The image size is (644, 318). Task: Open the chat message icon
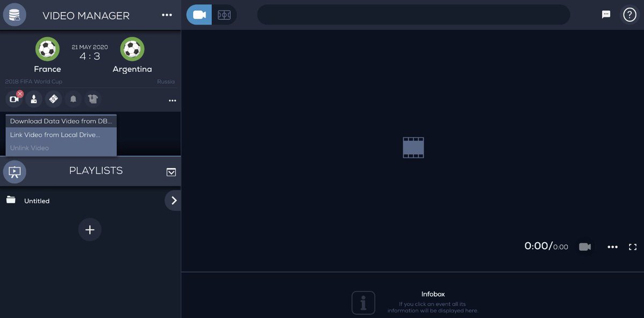pyautogui.click(x=606, y=15)
